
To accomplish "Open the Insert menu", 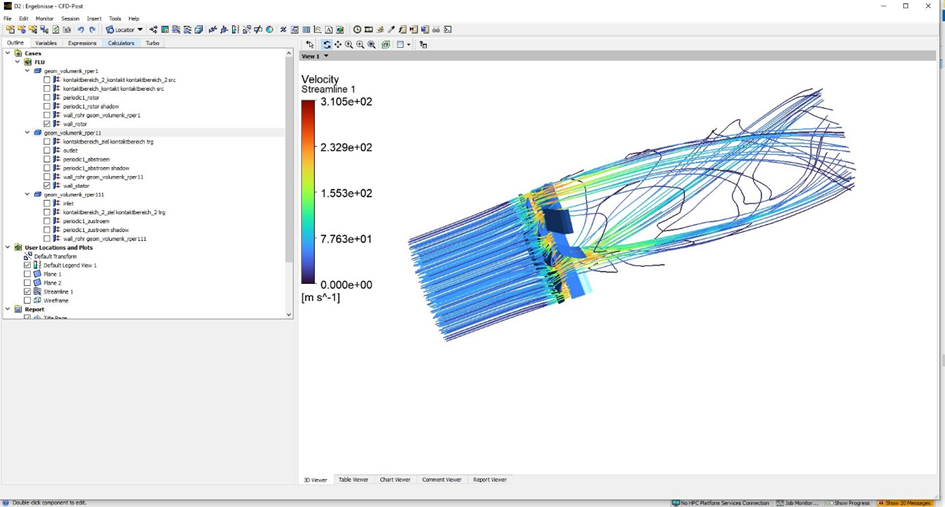I will [x=94, y=19].
